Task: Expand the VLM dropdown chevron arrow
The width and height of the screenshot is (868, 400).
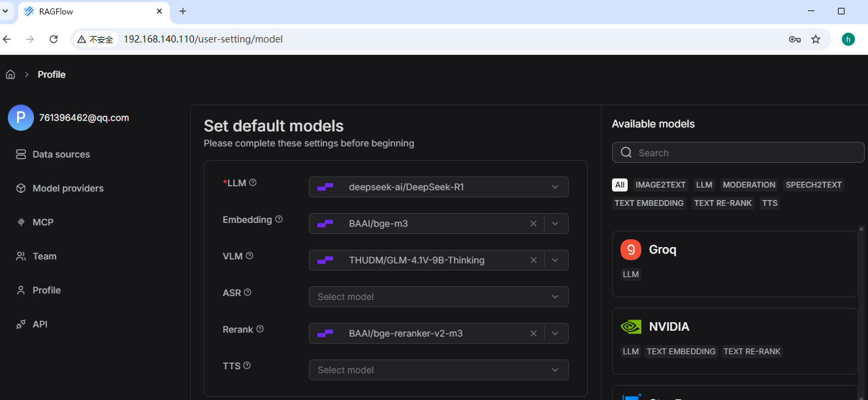Action: click(555, 260)
